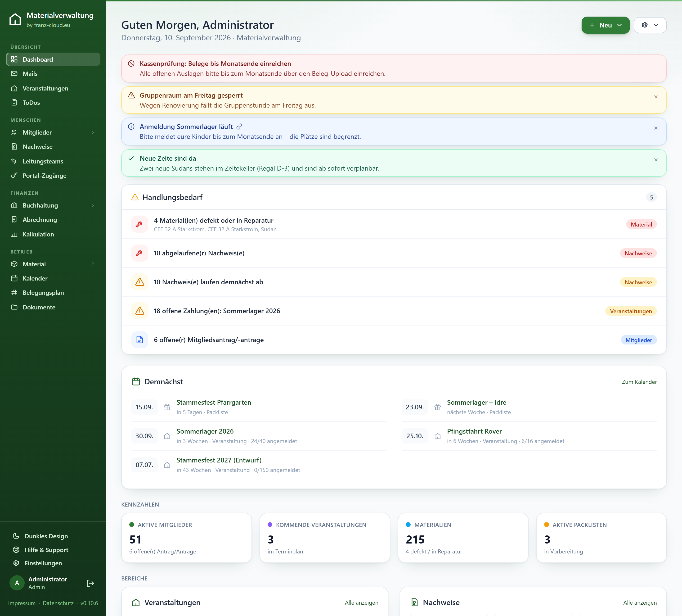Click the user avatar circle labeled A
The image size is (682, 616).
pos(17,583)
